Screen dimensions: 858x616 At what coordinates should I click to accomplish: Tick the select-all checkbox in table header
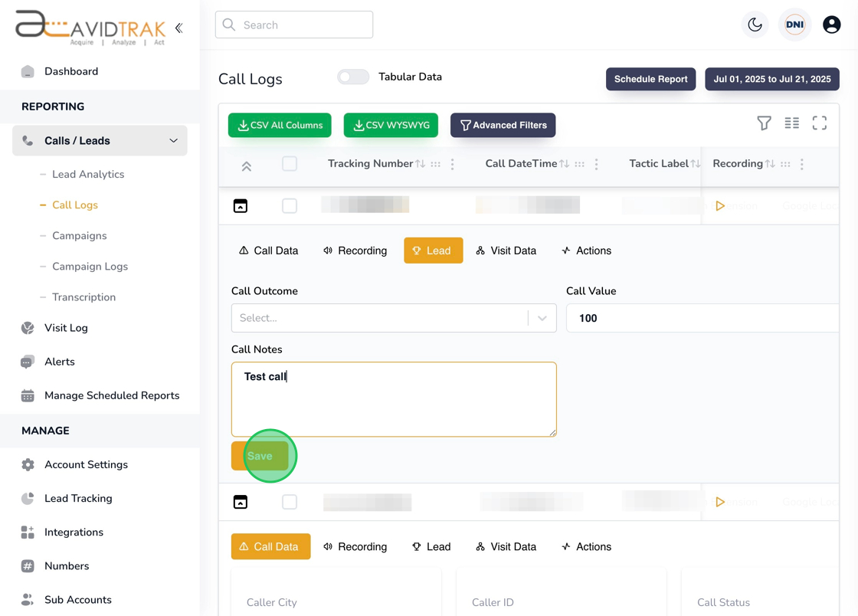coord(290,163)
